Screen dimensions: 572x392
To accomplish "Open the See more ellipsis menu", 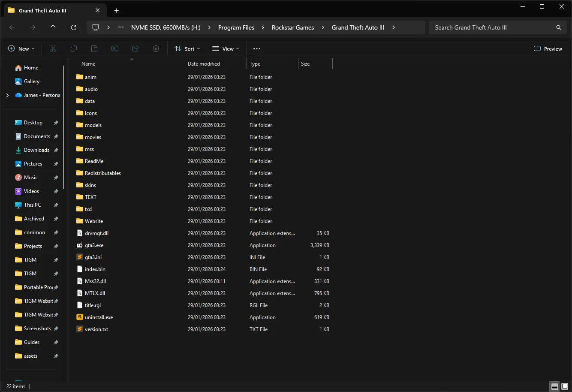I will click(257, 48).
